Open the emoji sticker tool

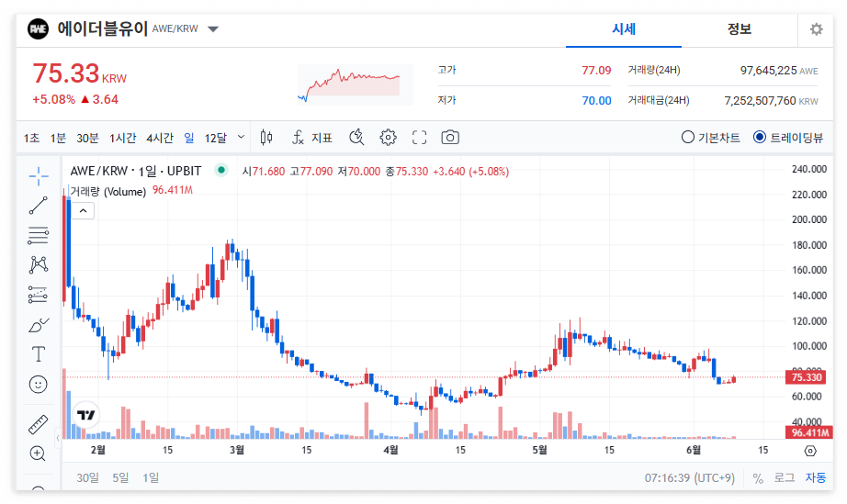tap(39, 385)
